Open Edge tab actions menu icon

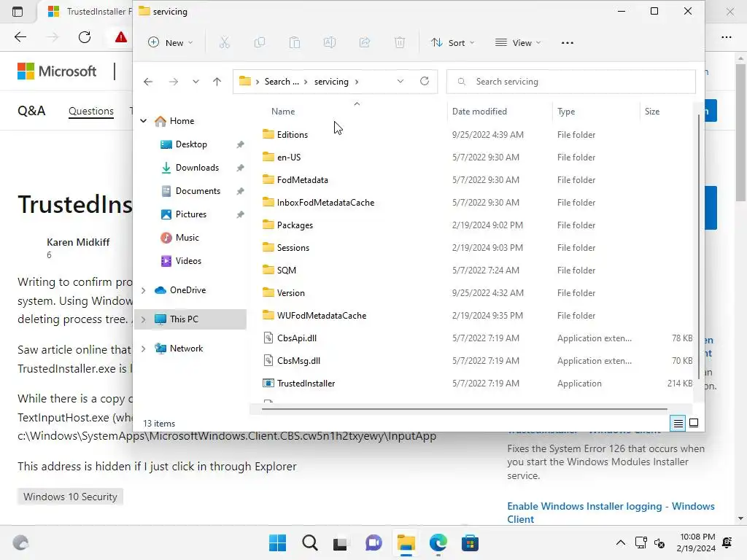pyautogui.click(x=18, y=12)
